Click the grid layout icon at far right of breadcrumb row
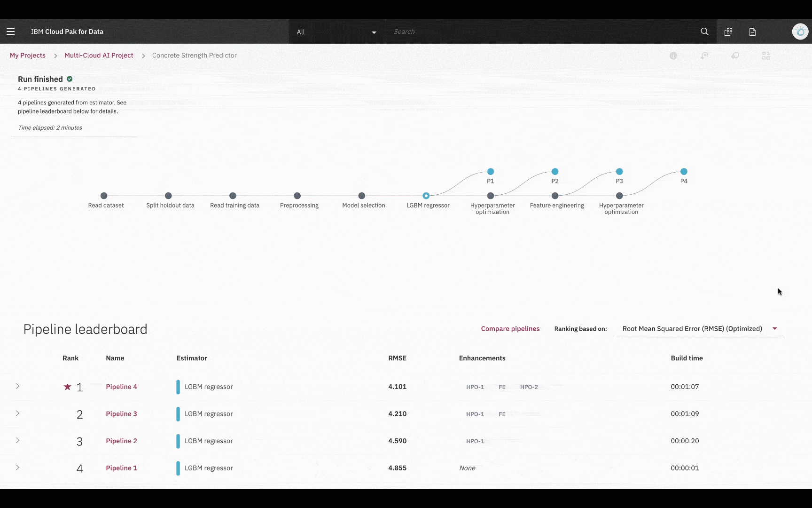 click(x=766, y=56)
